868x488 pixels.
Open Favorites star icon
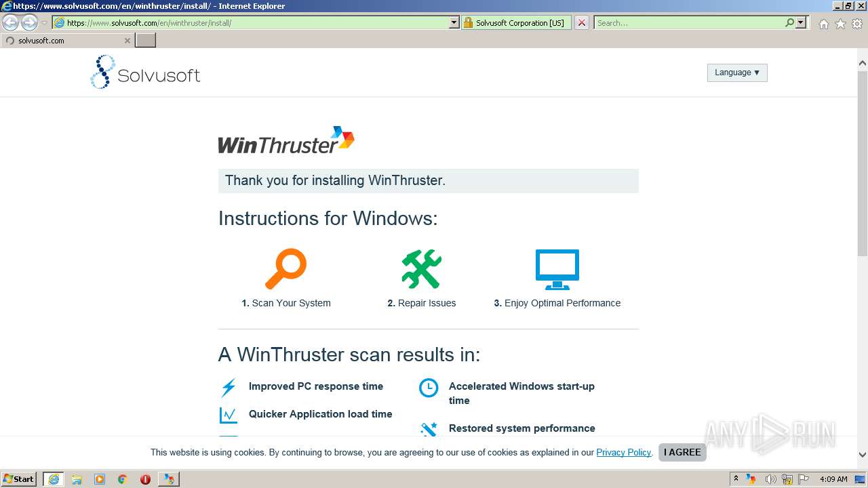[840, 24]
